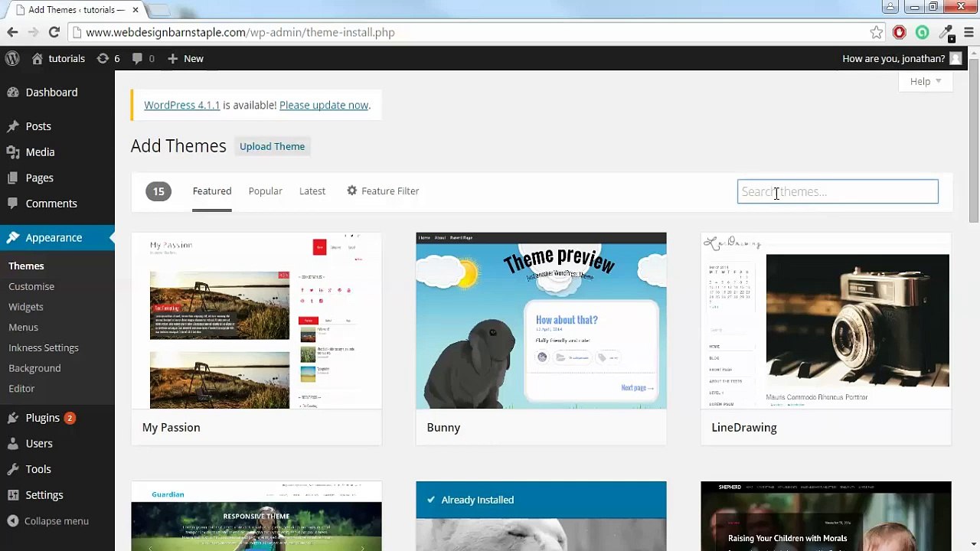The image size is (980, 551).
Task: Click the Tools wrench icon
Action: pyautogui.click(x=13, y=469)
